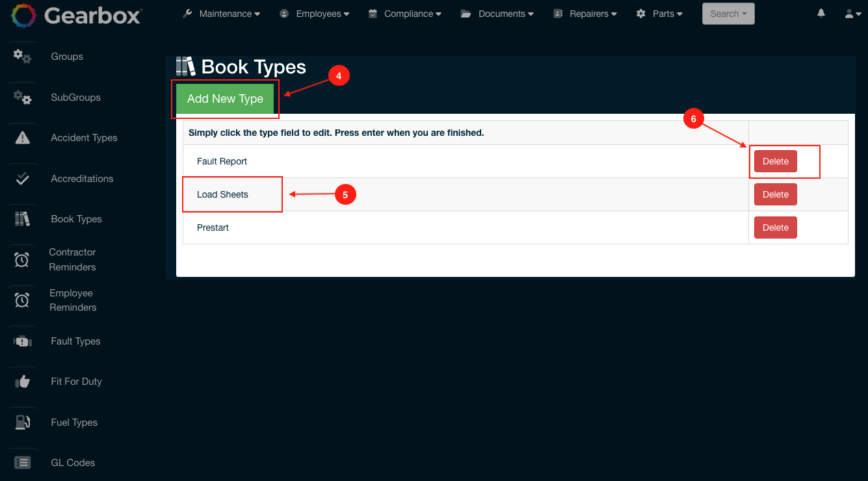This screenshot has height=481, width=868.
Task: Open GL Codes in sidebar
Action: click(x=73, y=463)
